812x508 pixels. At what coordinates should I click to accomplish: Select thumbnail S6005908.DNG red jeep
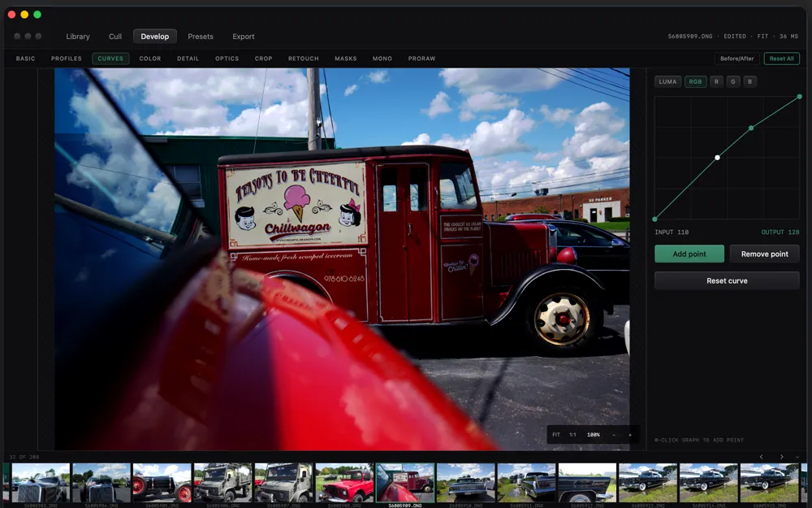(344, 483)
